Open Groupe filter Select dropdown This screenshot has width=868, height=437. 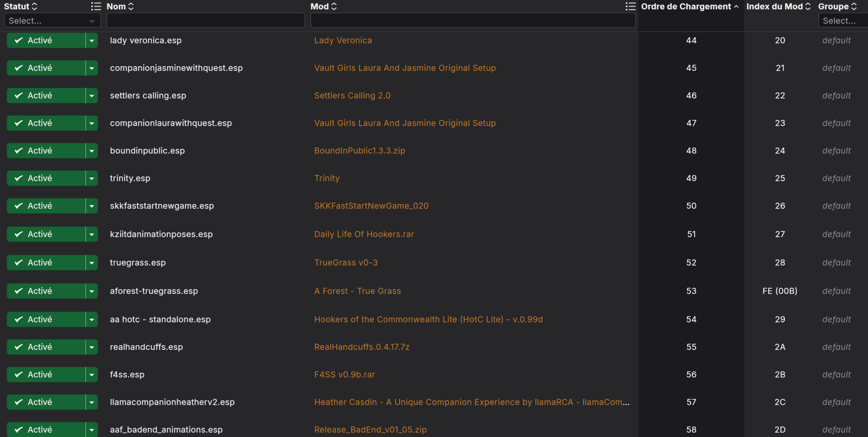point(843,21)
